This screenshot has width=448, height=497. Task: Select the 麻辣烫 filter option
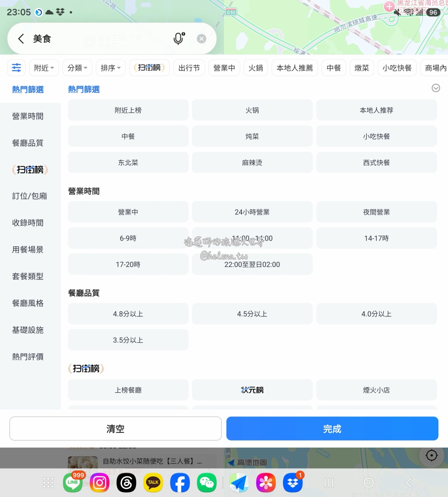[x=252, y=162]
